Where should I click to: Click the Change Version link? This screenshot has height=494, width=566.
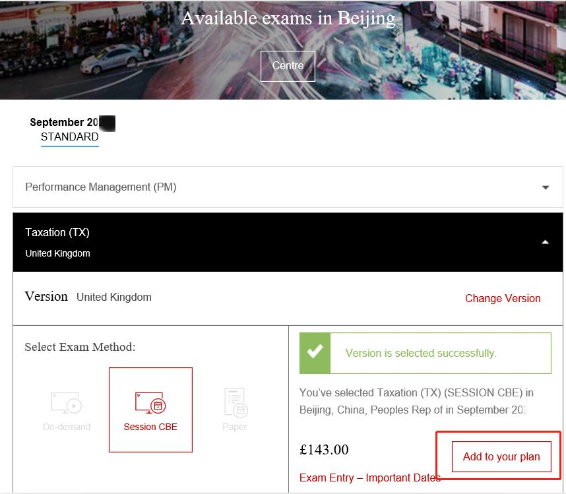pos(502,298)
